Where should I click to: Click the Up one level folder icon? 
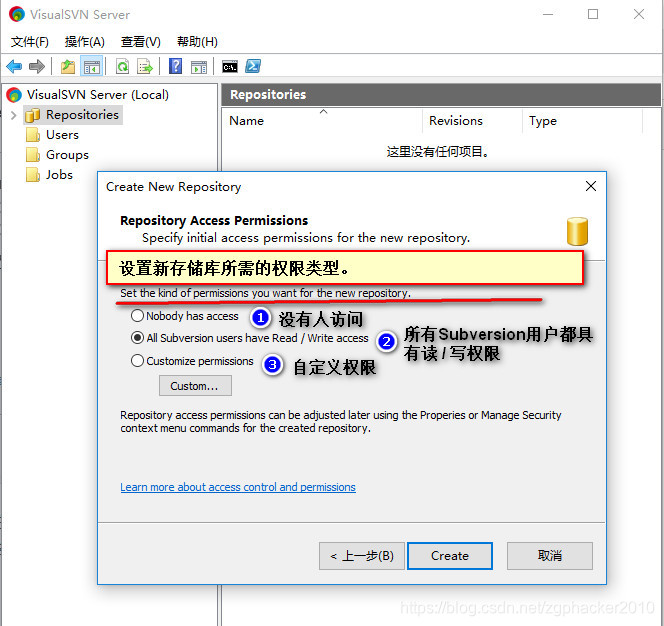point(68,66)
